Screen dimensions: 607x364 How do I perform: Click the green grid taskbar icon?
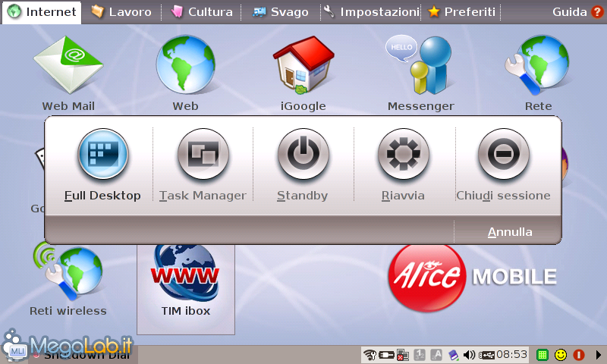tap(543, 355)
